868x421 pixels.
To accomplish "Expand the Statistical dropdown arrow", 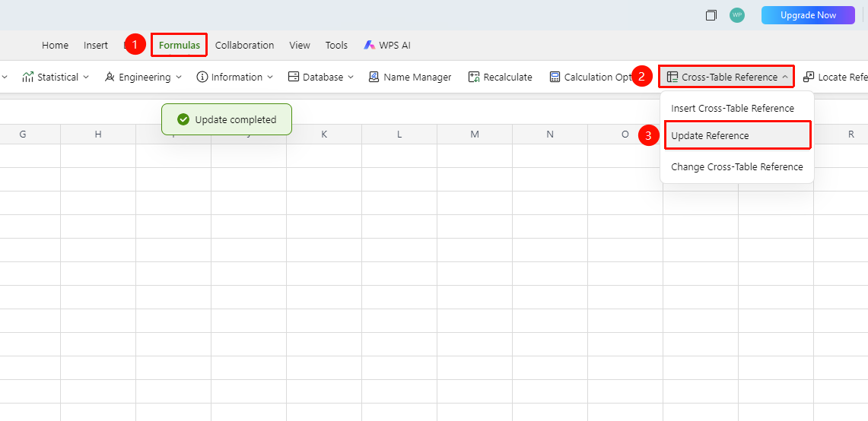I will pyautogui.click(x=86, y=77).
